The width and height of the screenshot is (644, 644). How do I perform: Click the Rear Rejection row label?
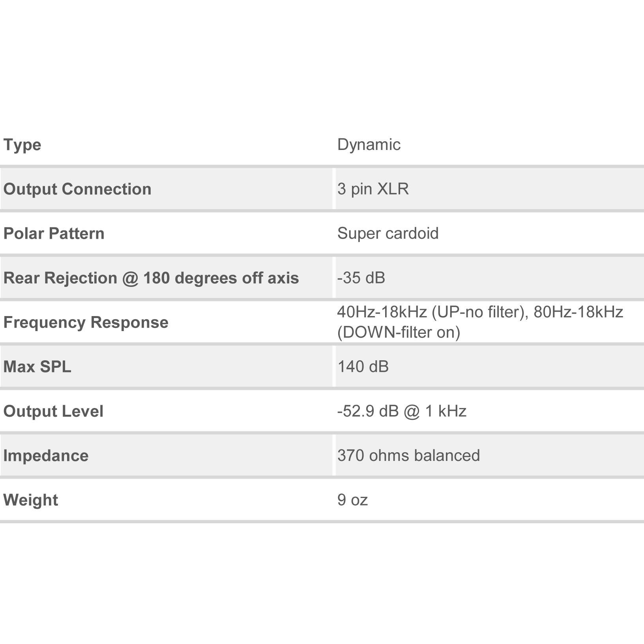[x=151, y=278]
